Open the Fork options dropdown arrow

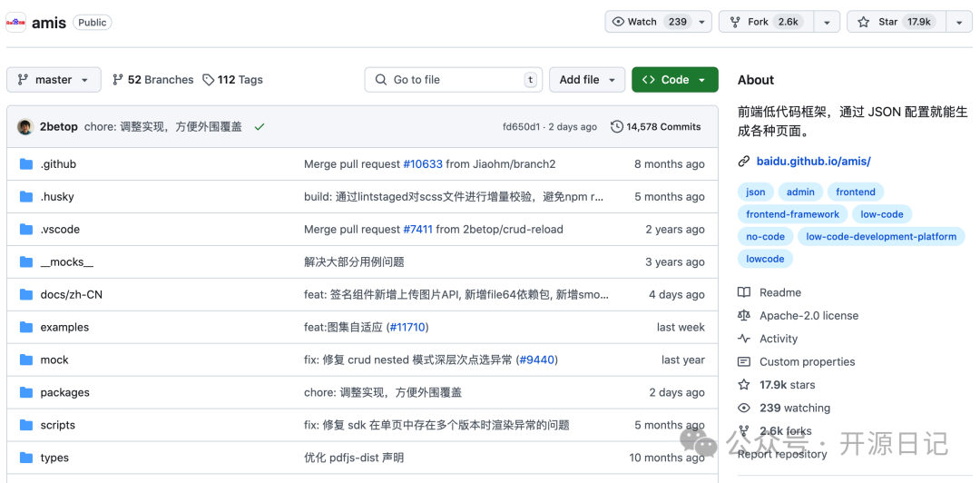tap(826, 22)
